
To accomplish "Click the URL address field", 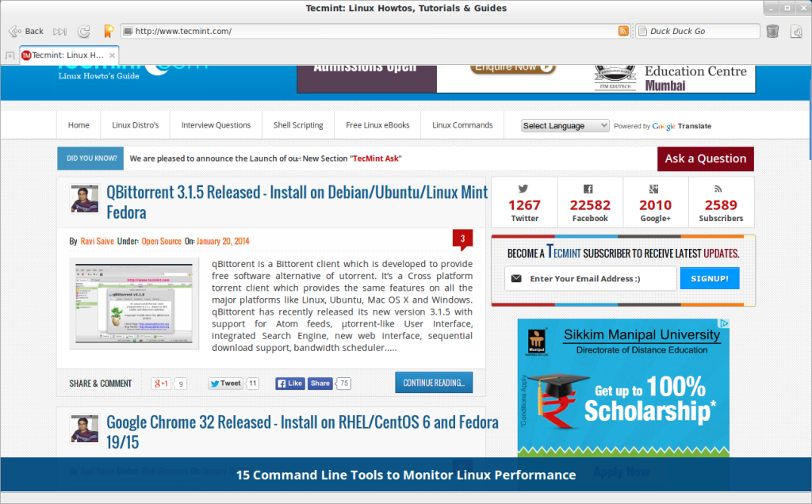I will coord(375,31).
